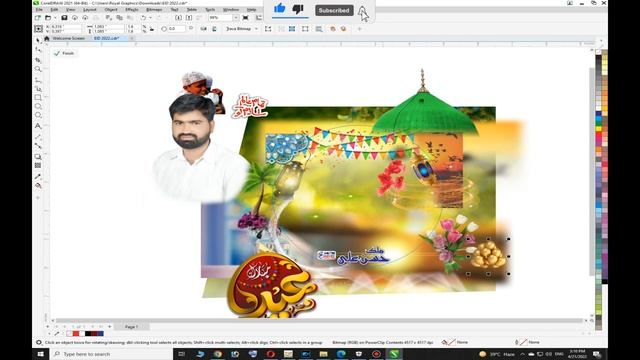The height and width of the screenshot is (360, 640).
Task: Open Microsoft Edge from the taskbar
Action: [x=341, y=354]
